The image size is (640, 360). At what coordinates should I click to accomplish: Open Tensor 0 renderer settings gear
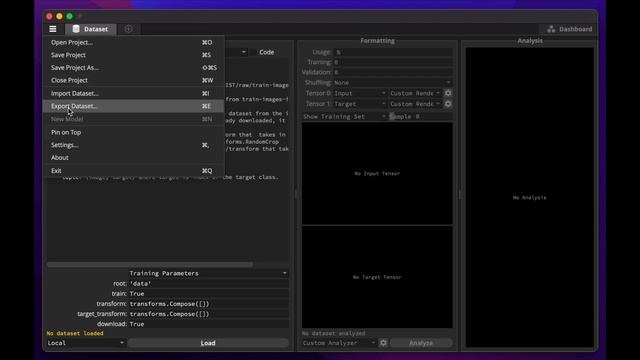click(448, 93)
